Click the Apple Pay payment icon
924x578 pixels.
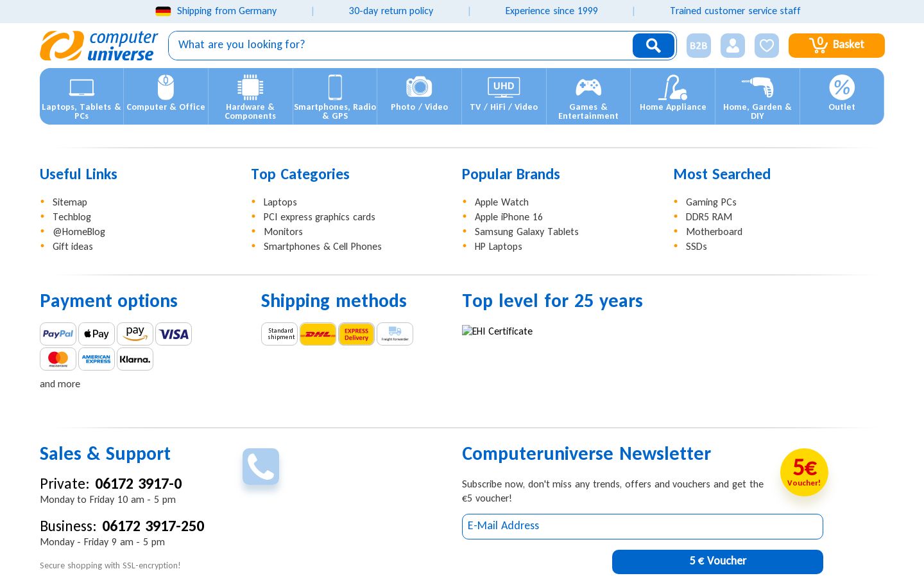tap(96, 334)
